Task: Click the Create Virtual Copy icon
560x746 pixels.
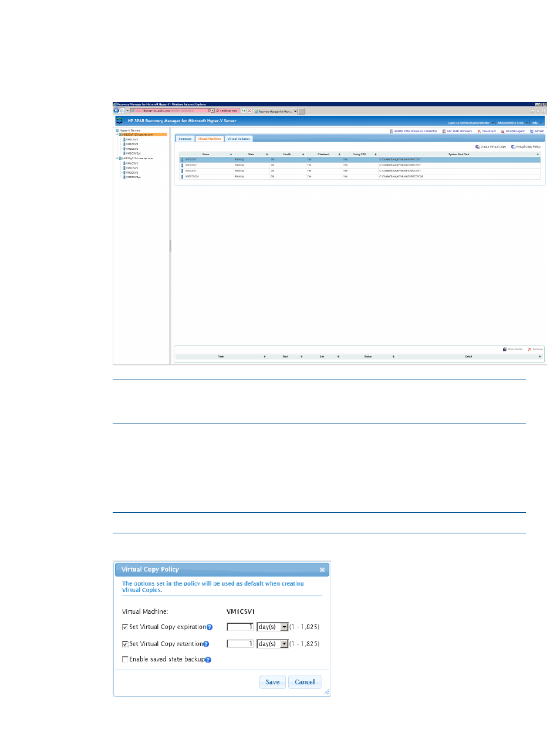Action: [x=477, y=147]
